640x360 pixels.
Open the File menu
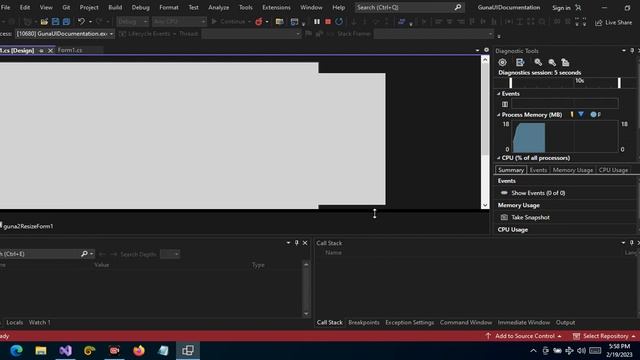click(6, 7)
